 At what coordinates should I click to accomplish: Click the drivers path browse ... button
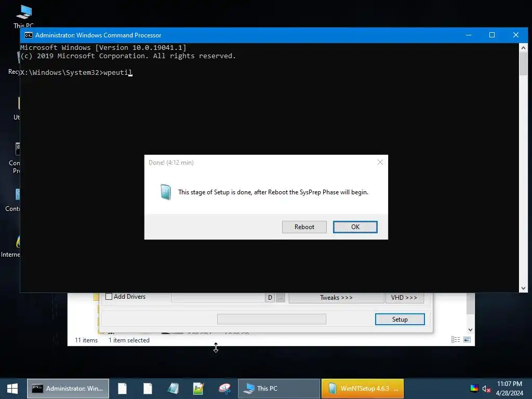point(280,298)
